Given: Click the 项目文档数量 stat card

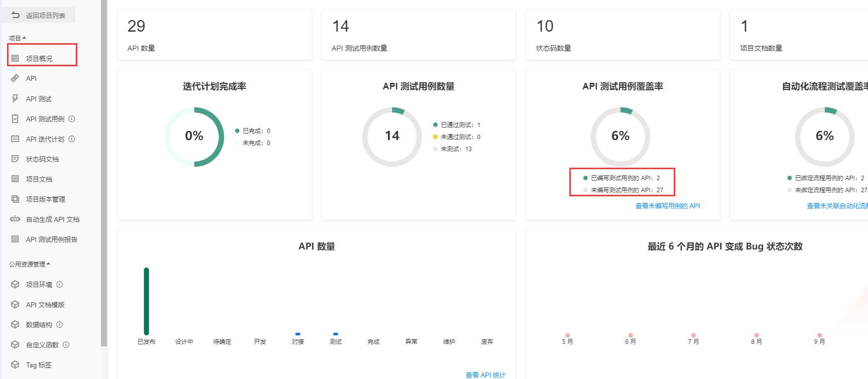Looking at the screenshot, I should tap(799, 35).
